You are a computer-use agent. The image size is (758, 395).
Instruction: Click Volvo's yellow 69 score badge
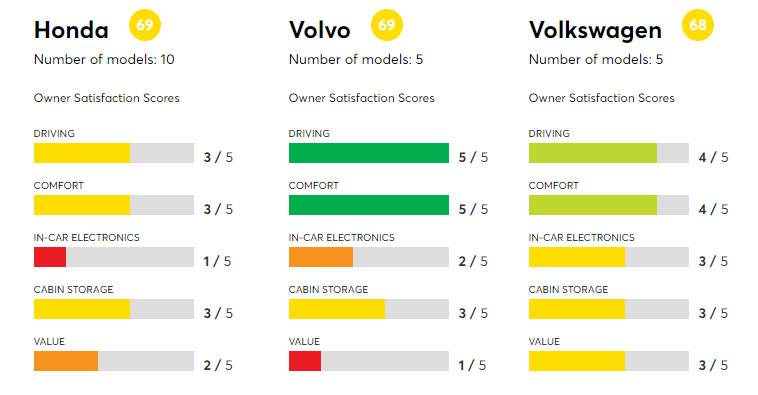(x=386, y=25)
